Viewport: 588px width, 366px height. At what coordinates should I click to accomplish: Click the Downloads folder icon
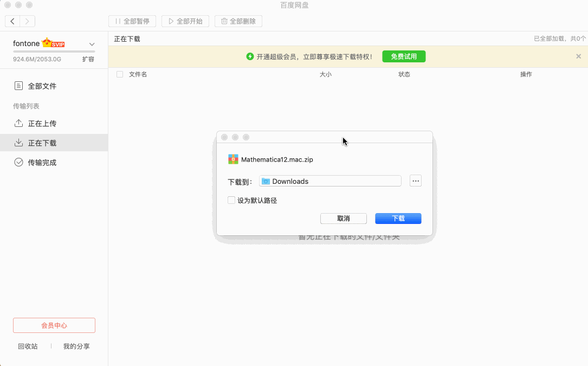(x=266, y=181)
